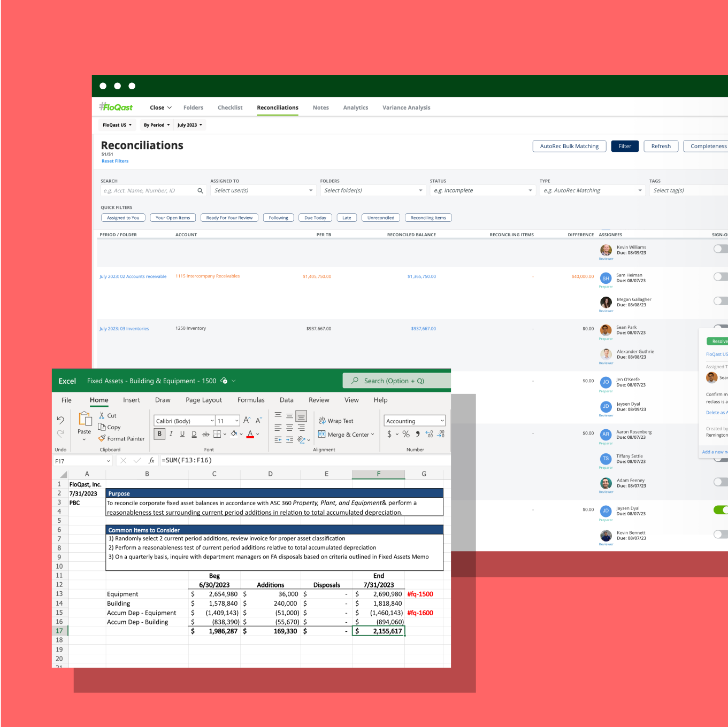Open the Checklist tab in FloQast
Screen dimensions: 728x727
(x=230, y=108)
